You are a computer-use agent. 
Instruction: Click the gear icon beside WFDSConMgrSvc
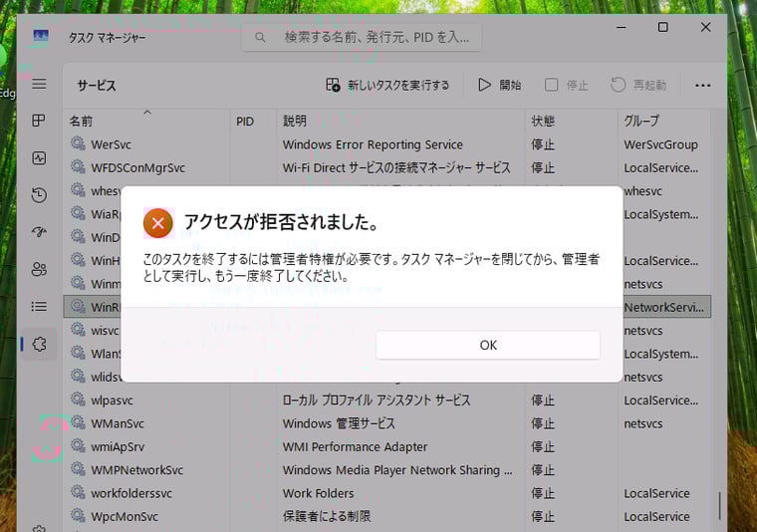click(78, 166)
